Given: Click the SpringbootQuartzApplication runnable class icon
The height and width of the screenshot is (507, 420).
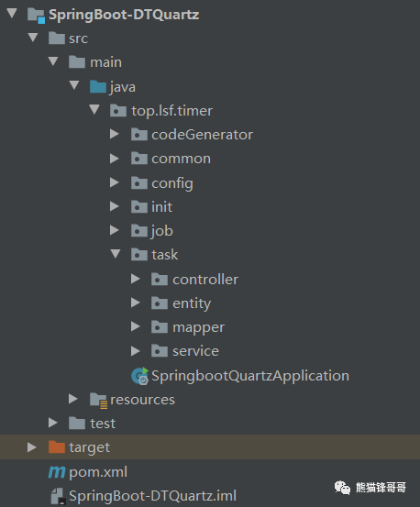Looking at the screenshot, I should 139,376.
